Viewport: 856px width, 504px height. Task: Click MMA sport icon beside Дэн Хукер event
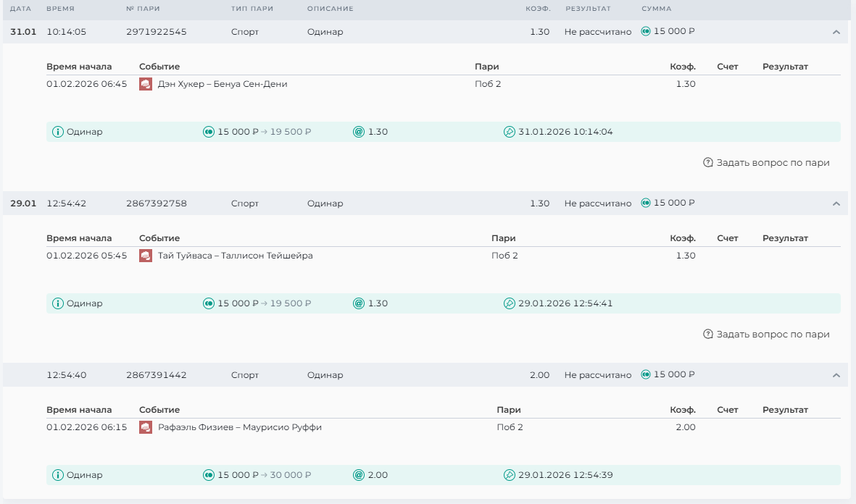pyautogui.click(x=145, y=84)
